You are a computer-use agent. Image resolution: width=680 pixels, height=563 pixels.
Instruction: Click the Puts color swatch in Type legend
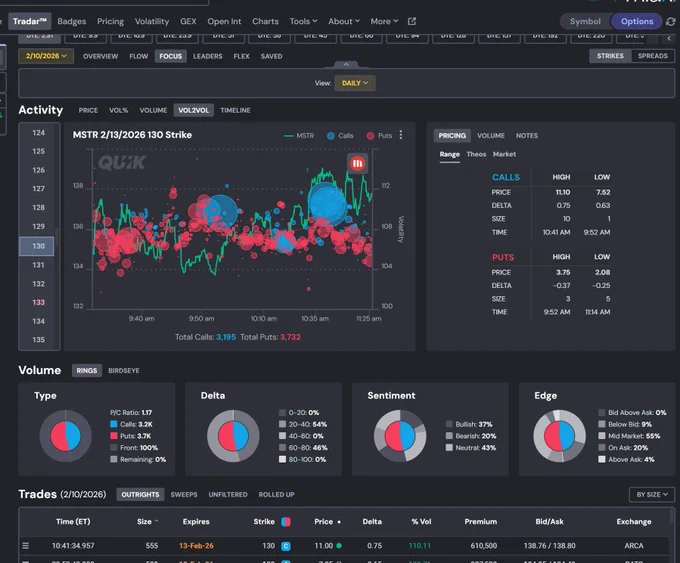(114, 436)
